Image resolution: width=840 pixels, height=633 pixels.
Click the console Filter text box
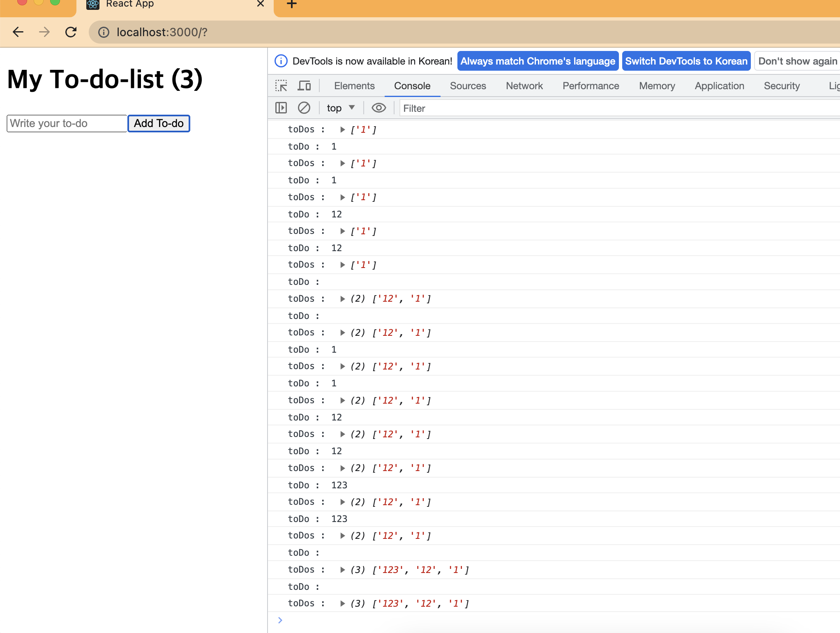(616, 108)
